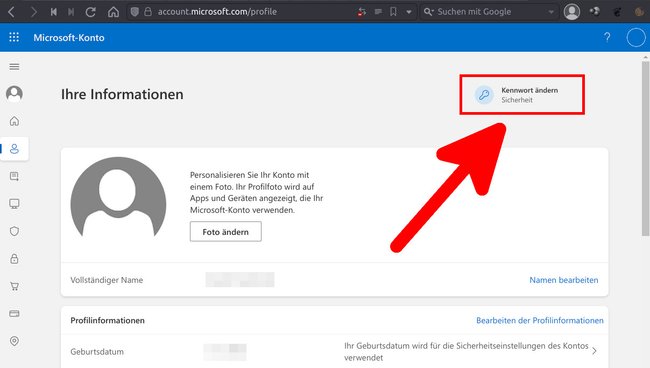Click the sidebar account avatar picture

click(x=15, y=94)
